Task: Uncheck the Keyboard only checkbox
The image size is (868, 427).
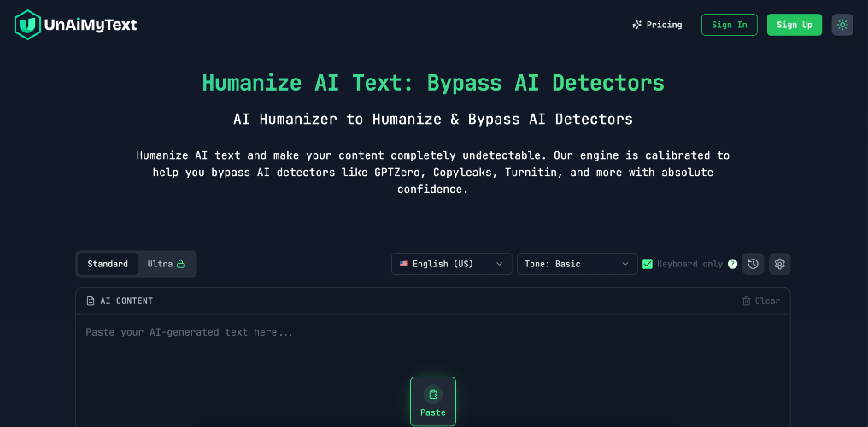Action: pos(647,264)
